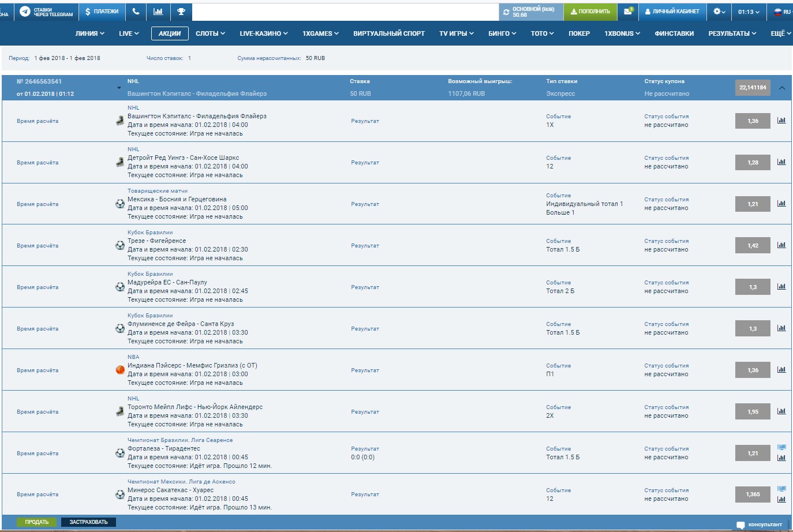Open the settings gear dropdown
This screenshot has width=793, height=532.
[x=719, y=12]
